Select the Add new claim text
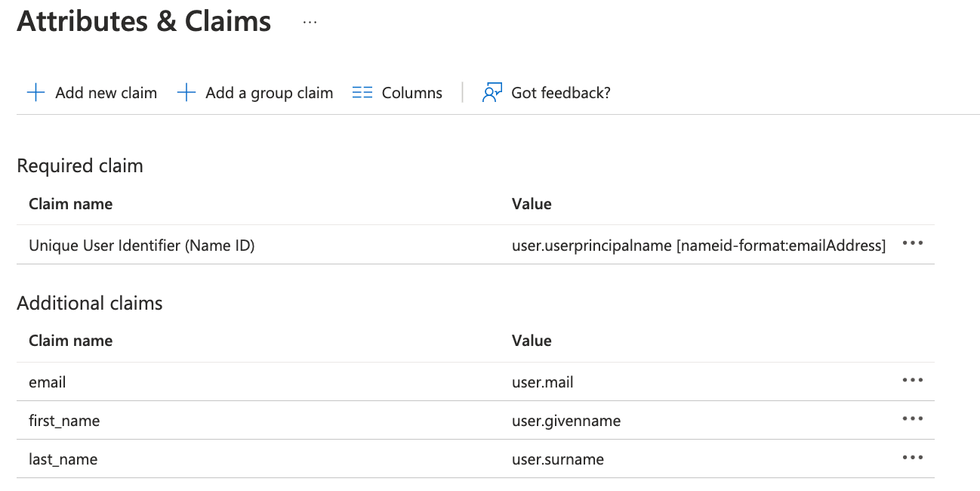This screenshot has height=491, width=980. coord(106,93)
